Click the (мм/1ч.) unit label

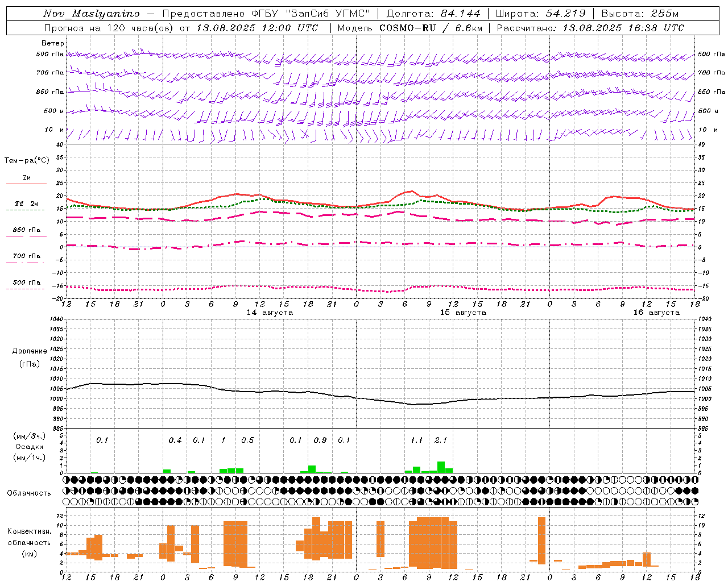[x=29, y=458]
